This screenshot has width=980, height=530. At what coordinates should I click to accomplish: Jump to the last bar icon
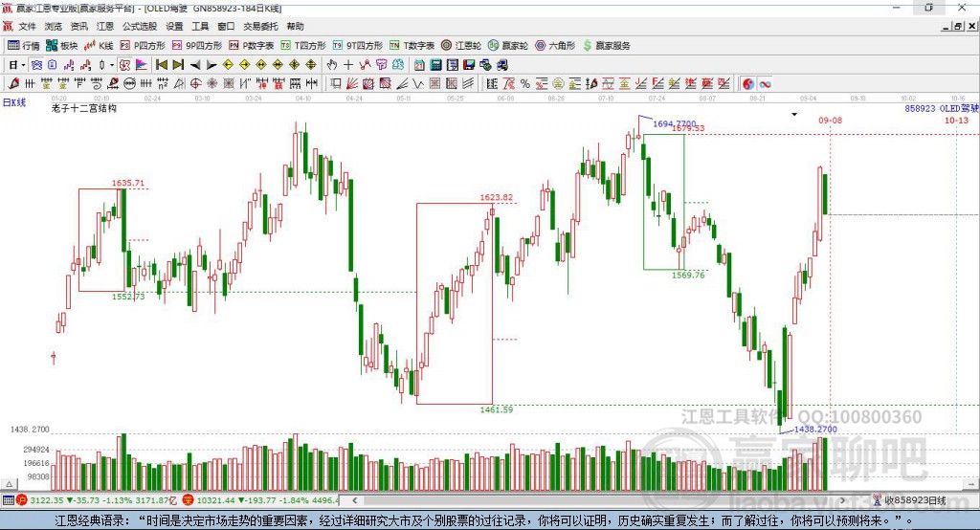pos(178,65)
